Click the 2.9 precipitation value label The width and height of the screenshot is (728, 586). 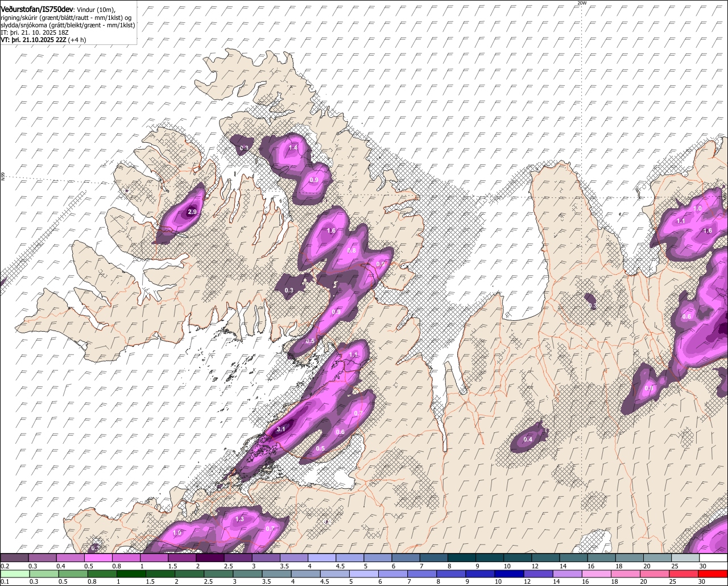[x=192, y=212]
